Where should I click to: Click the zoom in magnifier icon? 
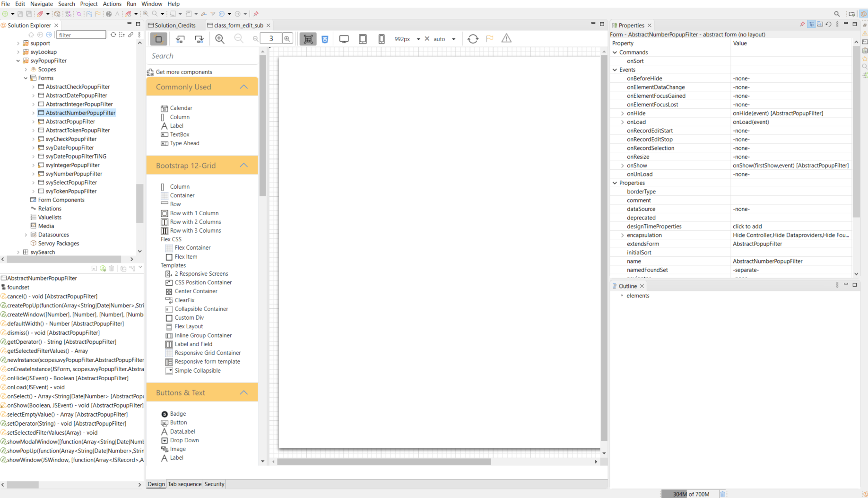[x=220, y=39]
